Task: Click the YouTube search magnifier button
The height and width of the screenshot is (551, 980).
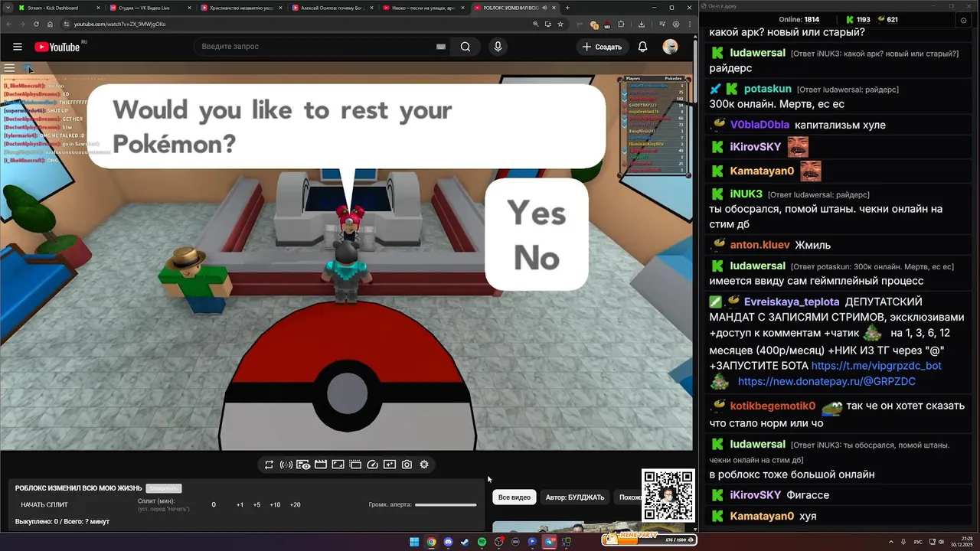Action: pyautogui.click(x=465, y=47)
